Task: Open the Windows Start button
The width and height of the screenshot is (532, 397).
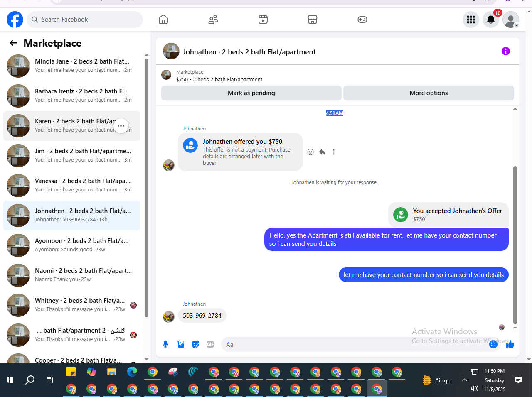Action: pos(10,380)
